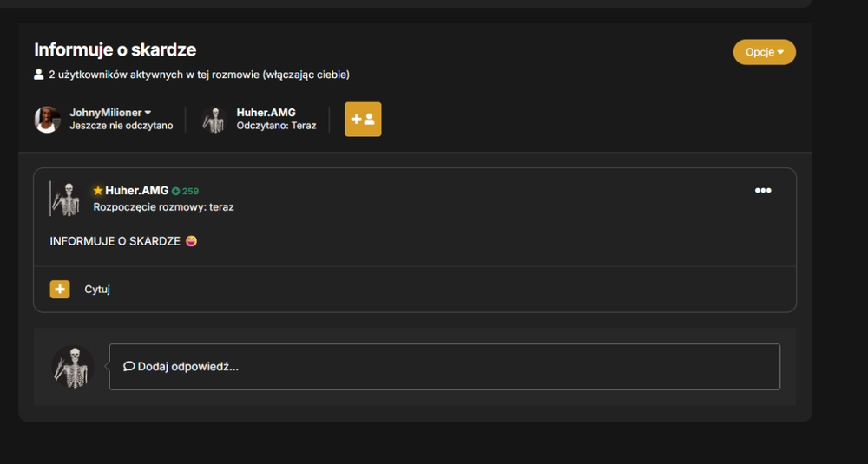Click the yellow plus multiquote button
The width and height of the screenshot is (868, 464).
(60, 289)
